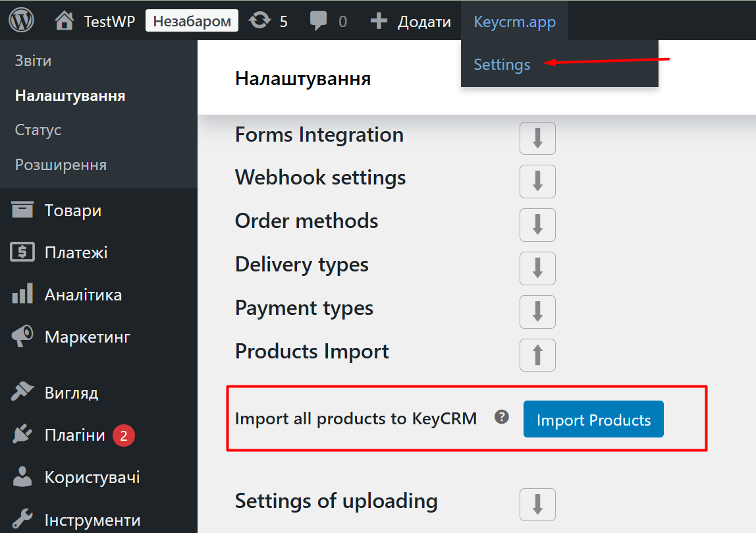Screen dimensions: 756x533
Task: Collapse the Products Import section
Action: (x=537, y=355)
